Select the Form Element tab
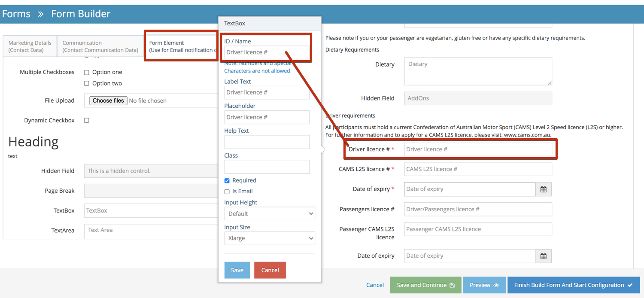The image size is (644, 298). 181,46
